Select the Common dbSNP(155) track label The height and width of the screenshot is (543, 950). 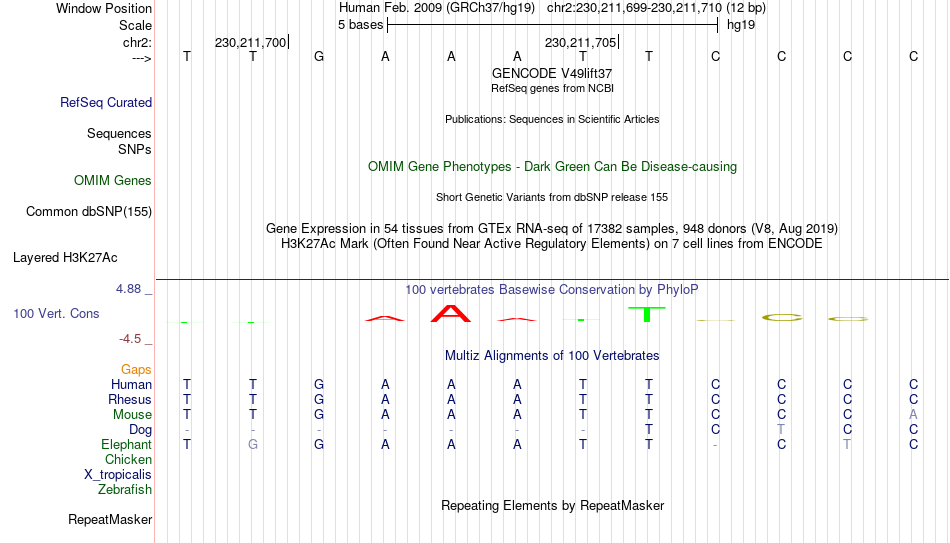(x=89, y=212)
